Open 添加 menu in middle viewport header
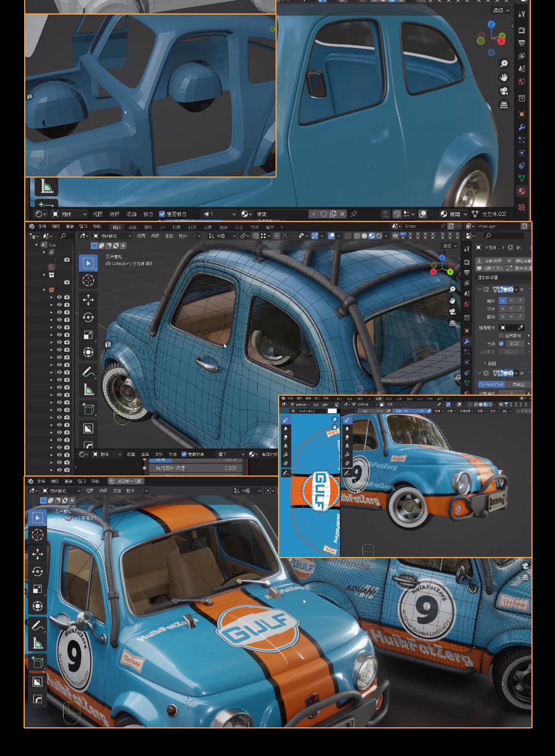Image resolution: width=555 pixels, height=756 pixels. [x=169, y=236]
